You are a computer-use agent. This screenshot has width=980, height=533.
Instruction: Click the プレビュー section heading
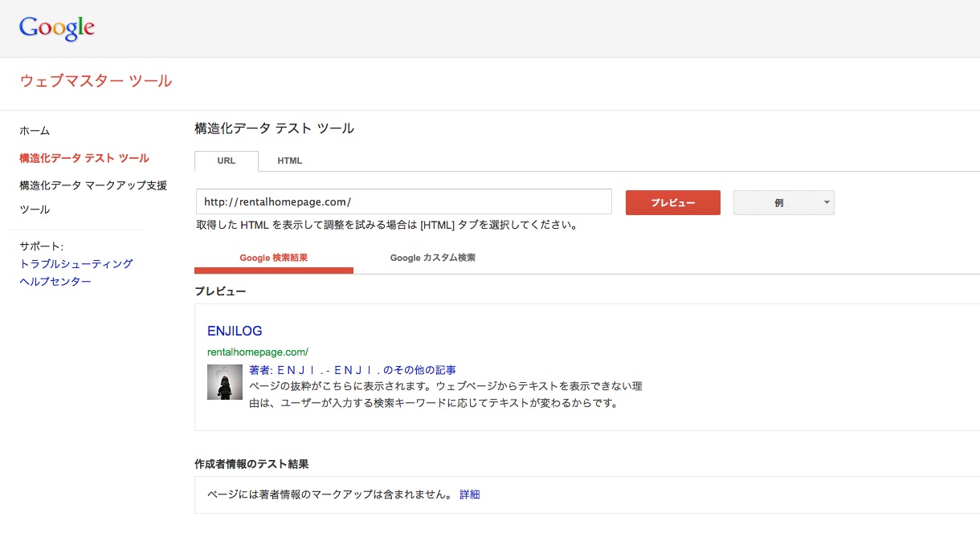pyautogui.click(x=221, y=291)
